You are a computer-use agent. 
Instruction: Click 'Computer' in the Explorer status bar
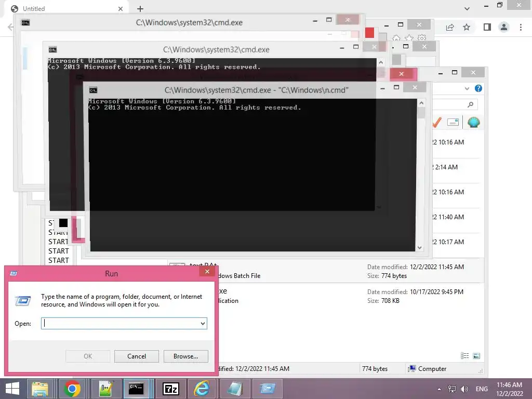432,369
